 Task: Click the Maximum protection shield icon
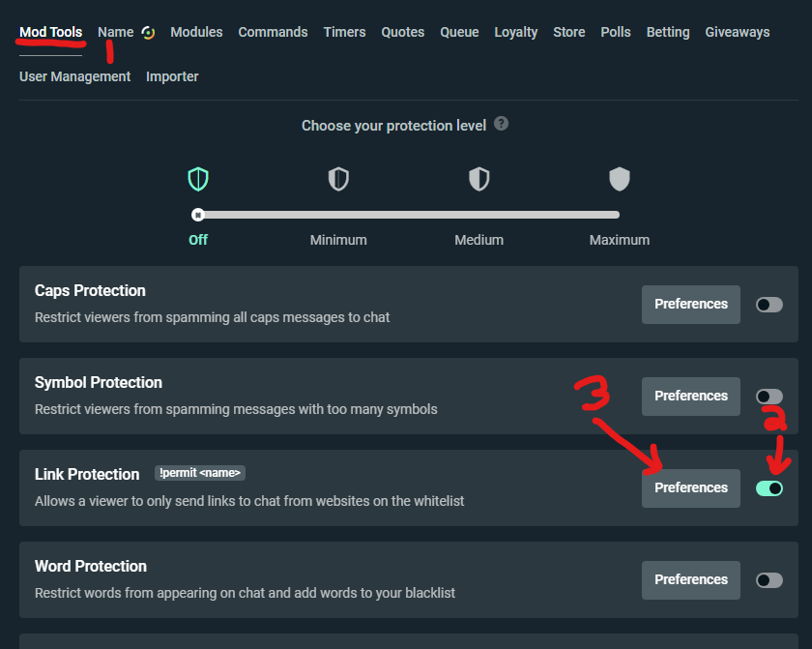tap(620, 179)
